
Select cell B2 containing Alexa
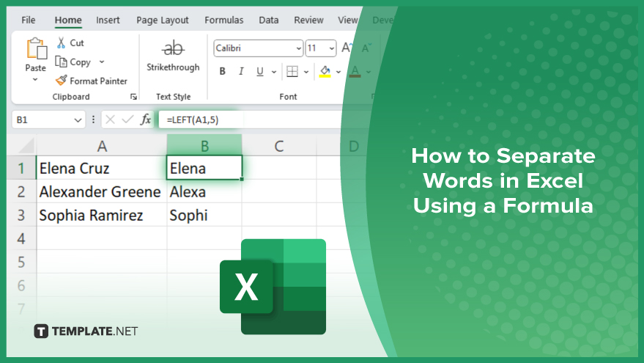coord(204,191)
